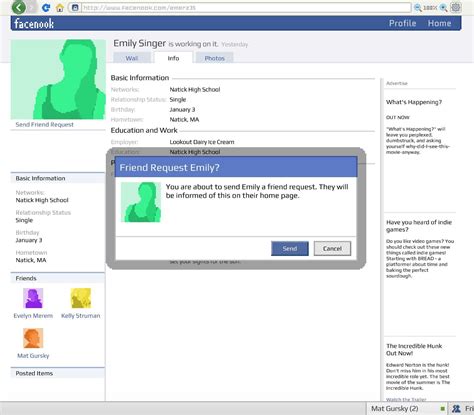Viewport: 474px width, 415px height.
Task: Select the Info tab
Action: click(x=173, y=58)
